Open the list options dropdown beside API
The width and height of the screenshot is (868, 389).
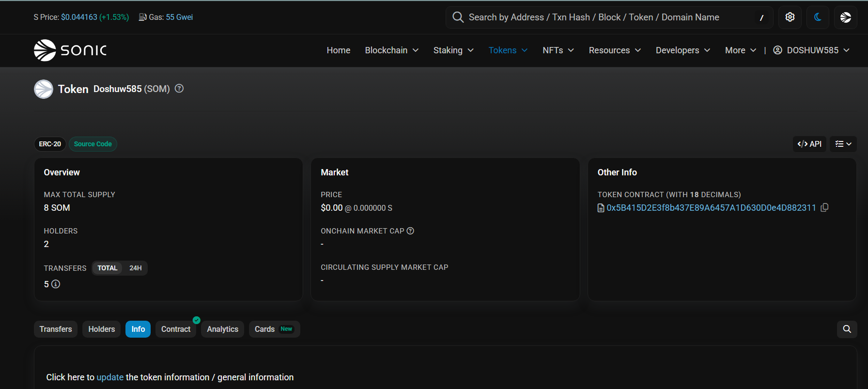pos(843,144)
